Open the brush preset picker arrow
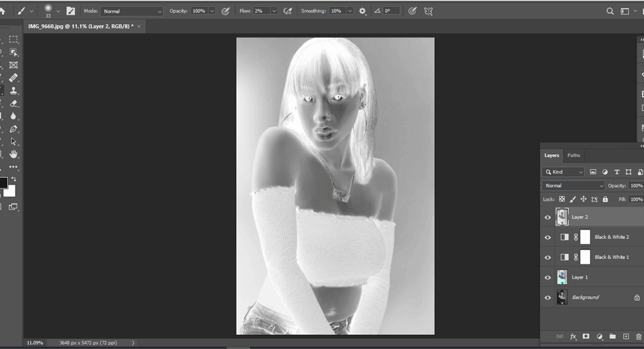This screenshot has width=644, height=349. pos(58,11)
